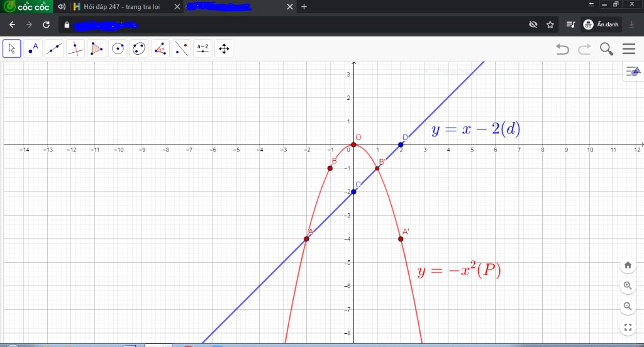The width and height of the screenshot is (644, 347).
Task: Select blue point C on y-axis
Action: 353,192
